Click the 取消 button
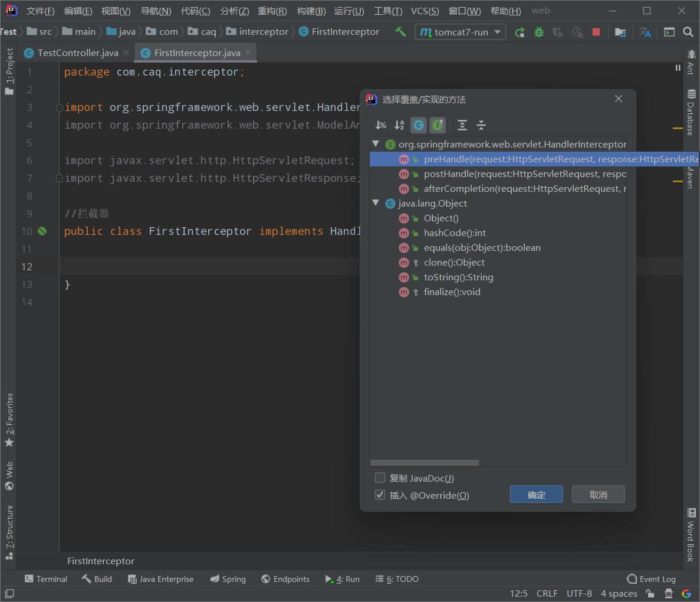Image resolution: width=700 pixels, height=602 pixels. 598,495
